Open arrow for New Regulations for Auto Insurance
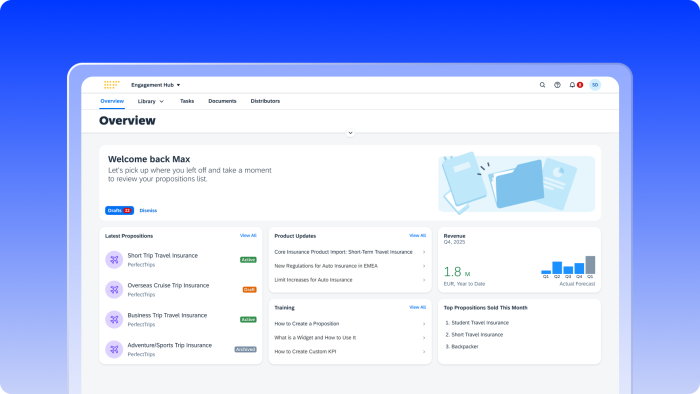The width and height of the screenshot is (700, 394). pos(424,266)
